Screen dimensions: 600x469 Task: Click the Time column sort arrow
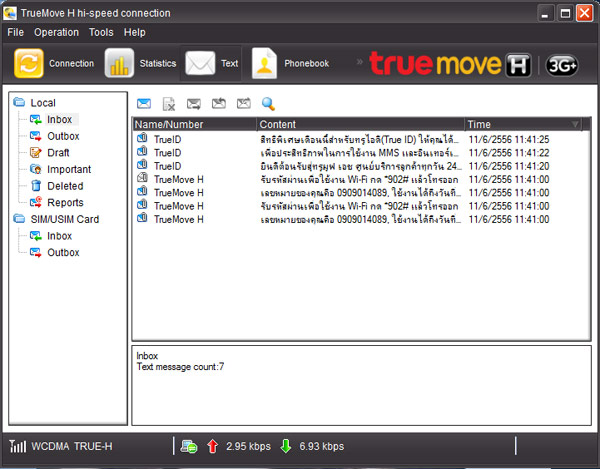point(575,124)
